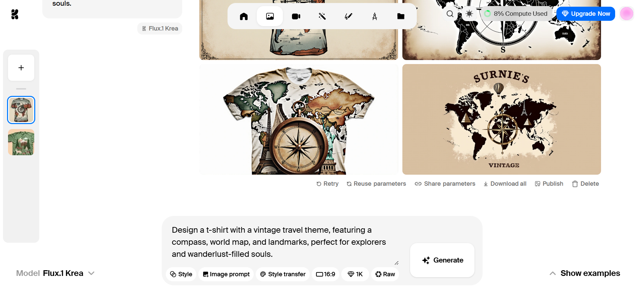Open the Enhancer magic wand tool
The width and height of the screenshot is (644, 290).
click(x=322, y=16)
